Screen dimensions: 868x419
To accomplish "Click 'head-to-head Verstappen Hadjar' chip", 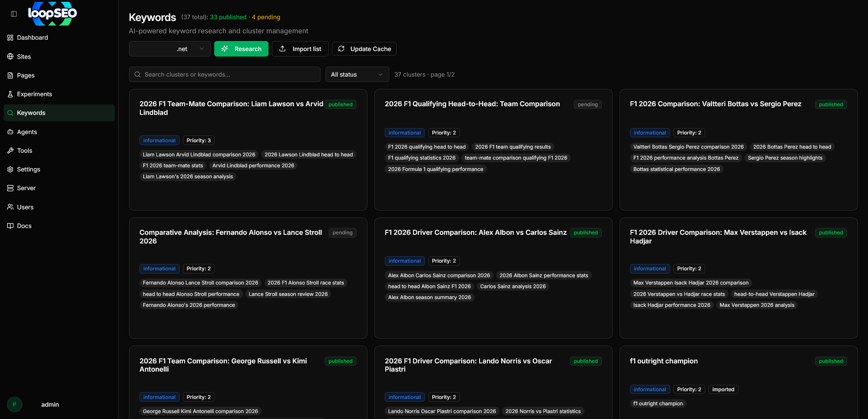I will click(774, 294).
